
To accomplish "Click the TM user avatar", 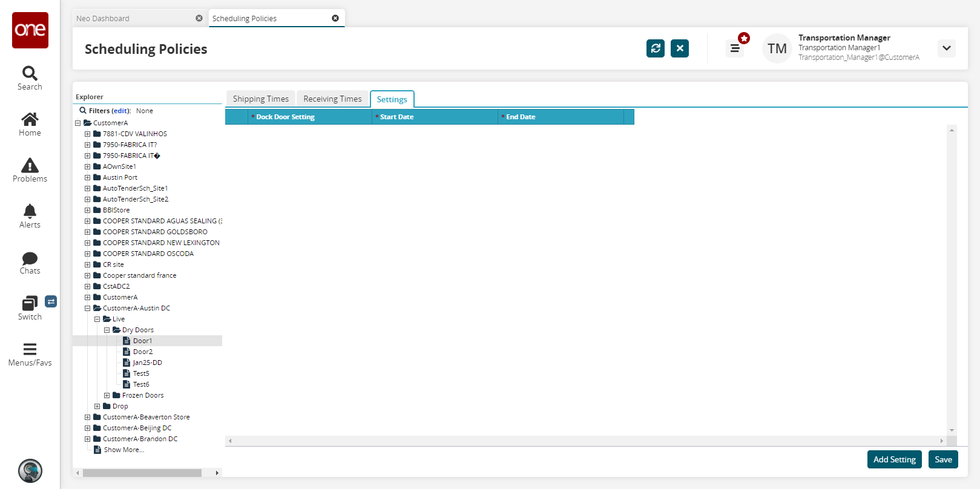I will tap(777, 48).
